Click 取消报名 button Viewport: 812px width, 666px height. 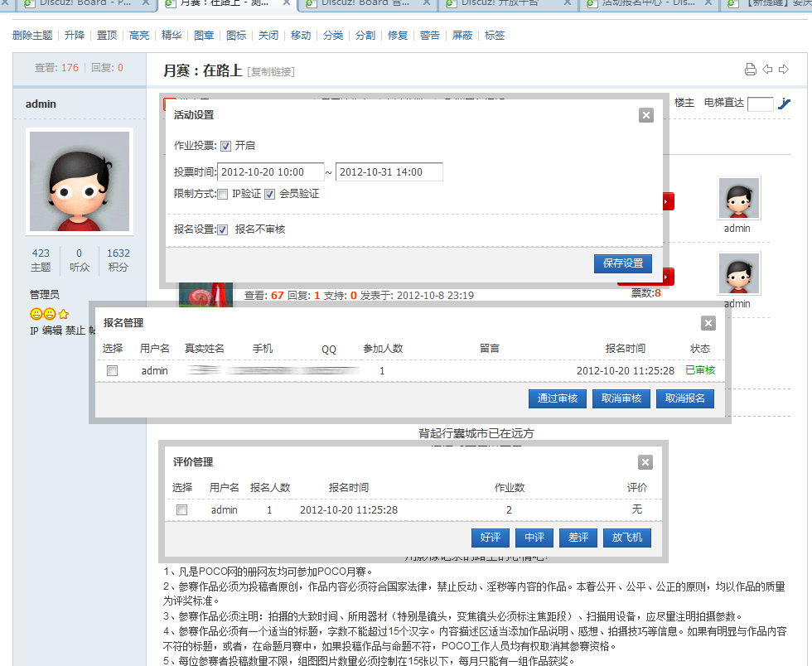coord(685,398)
